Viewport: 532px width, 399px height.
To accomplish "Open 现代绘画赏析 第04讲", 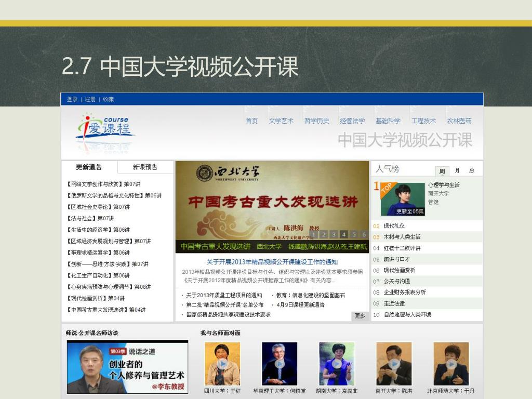I will [96, 299].
